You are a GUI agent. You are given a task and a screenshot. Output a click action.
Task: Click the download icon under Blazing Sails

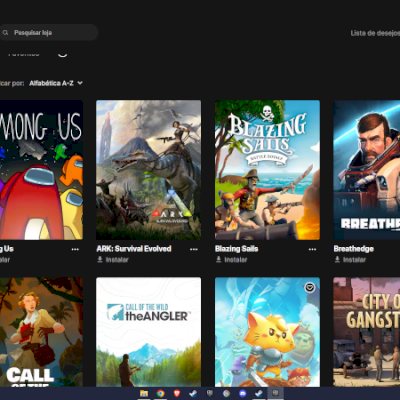219,259
